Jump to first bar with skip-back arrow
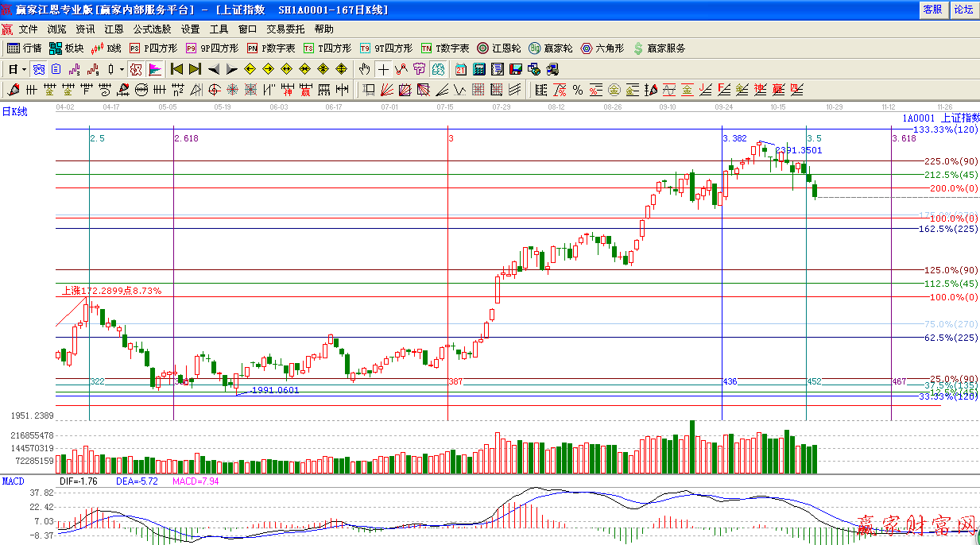Image resolution: width=980 pixels, height=545 pixels. point(176,69)
